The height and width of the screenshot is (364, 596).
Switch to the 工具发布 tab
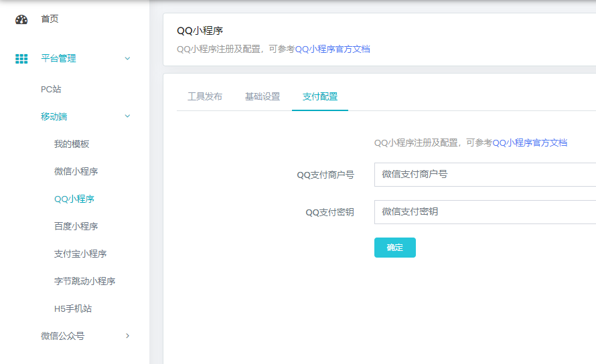pos(205,96)
